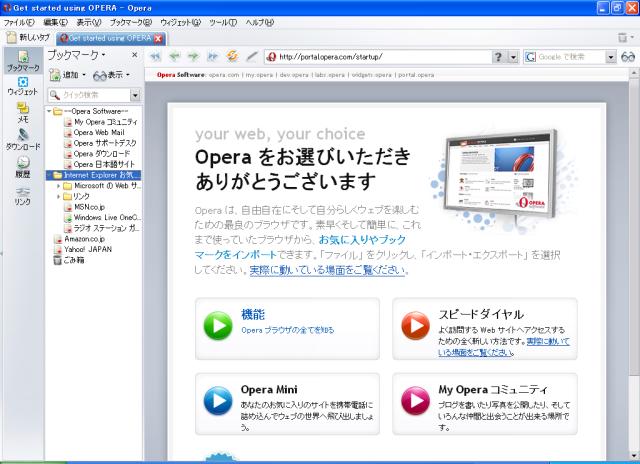Open the Google search engine dropdown arrow

(x=611, y=57)
